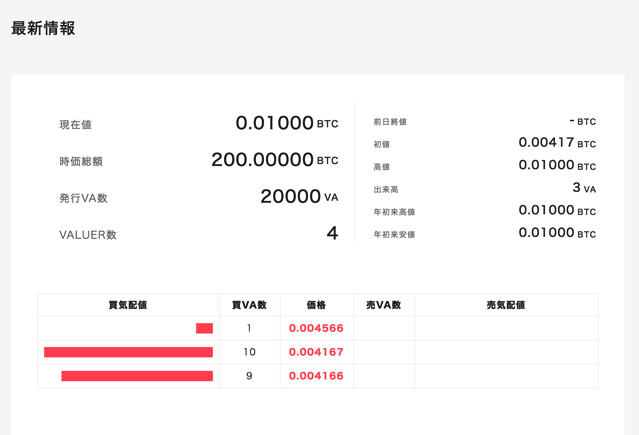The image size is (639, 435).
Task: Click the 高値 value 0.01000 BTC
Action: click(557, 165)
